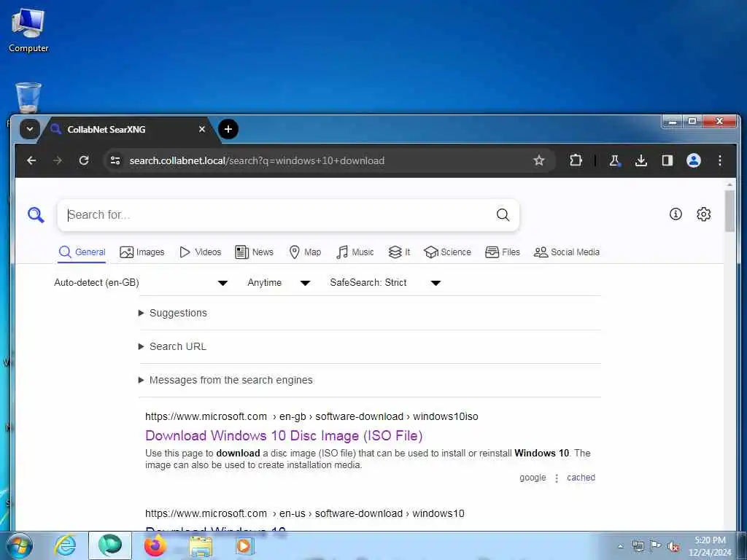
Task: Switch to the Map category
Action: tap(305, 252)
